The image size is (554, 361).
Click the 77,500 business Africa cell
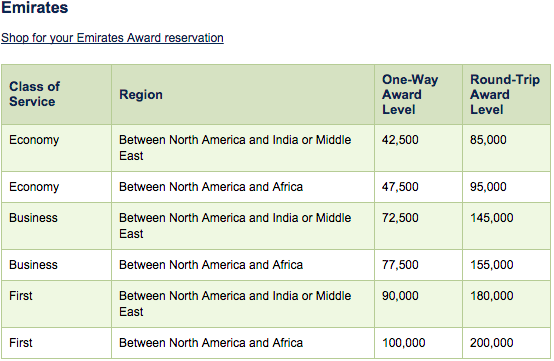[400, 265]
